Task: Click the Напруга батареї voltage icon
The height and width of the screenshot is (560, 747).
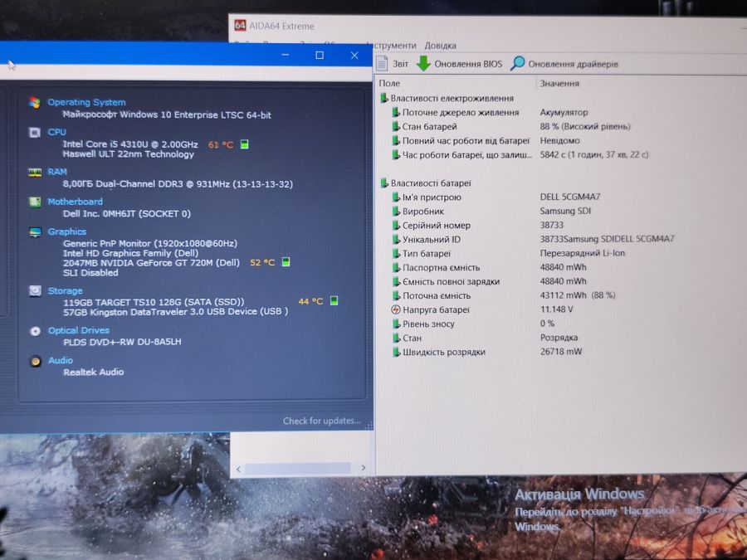Action: click(x=396, y=309)
